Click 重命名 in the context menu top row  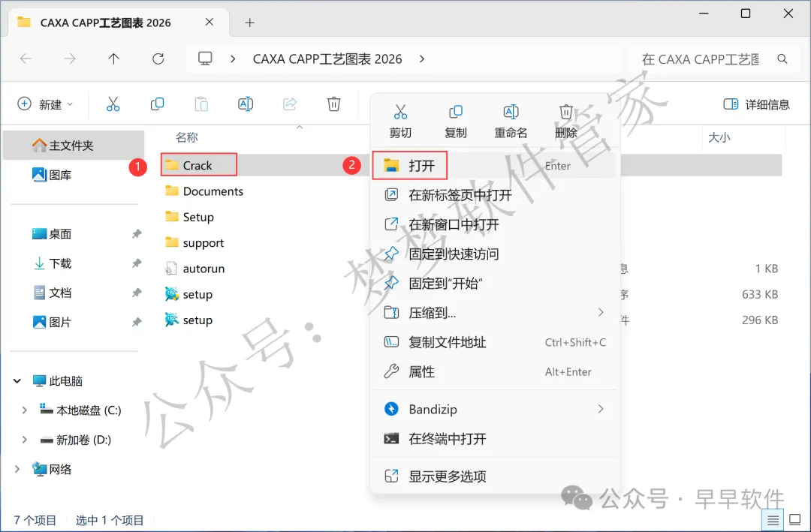click(x=511, y=122)
